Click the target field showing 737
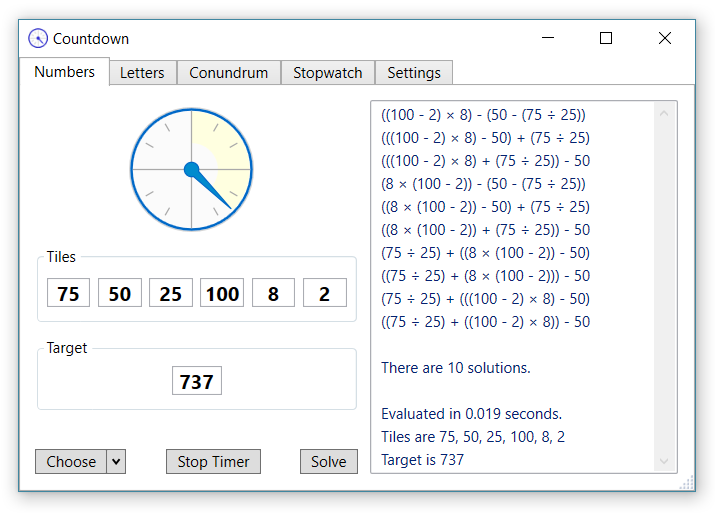 pyautogui.click(x=197, y=381)
